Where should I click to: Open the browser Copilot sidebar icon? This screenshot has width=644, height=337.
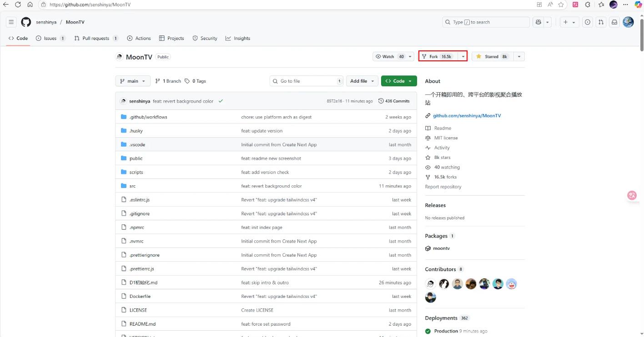pos(639,5)
